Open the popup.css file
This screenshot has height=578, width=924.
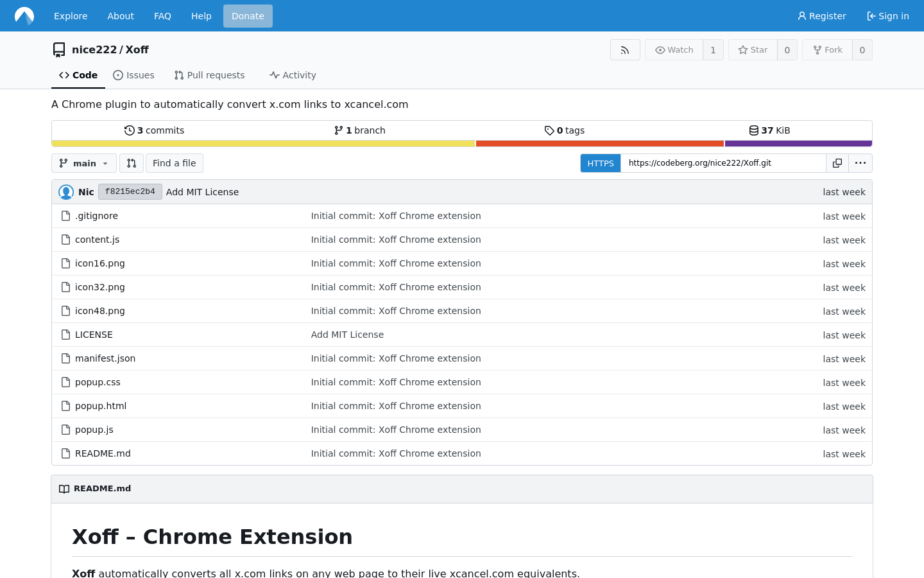(98, 382)
